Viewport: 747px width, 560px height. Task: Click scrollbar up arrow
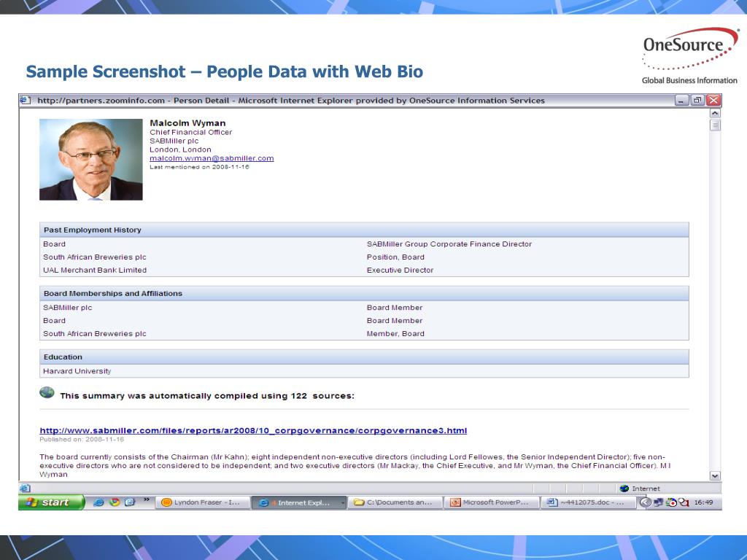[715, 113]
